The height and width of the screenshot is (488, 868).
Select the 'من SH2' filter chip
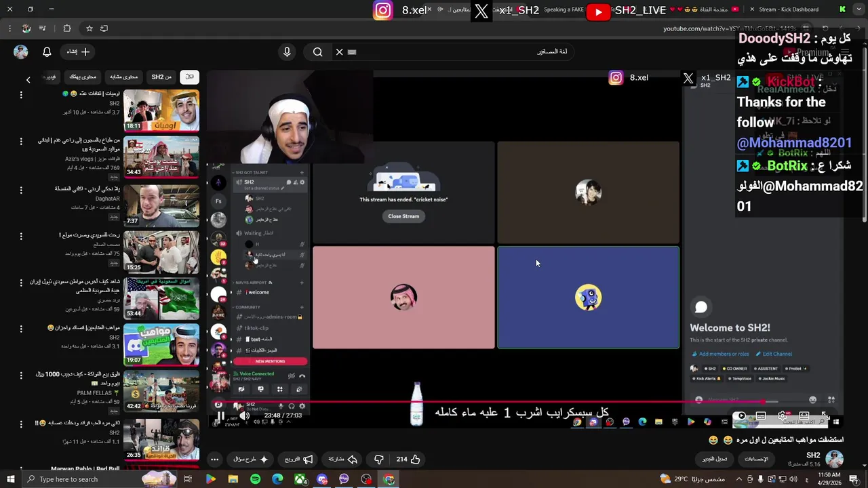pyautogui.click(x=161, y=77)
